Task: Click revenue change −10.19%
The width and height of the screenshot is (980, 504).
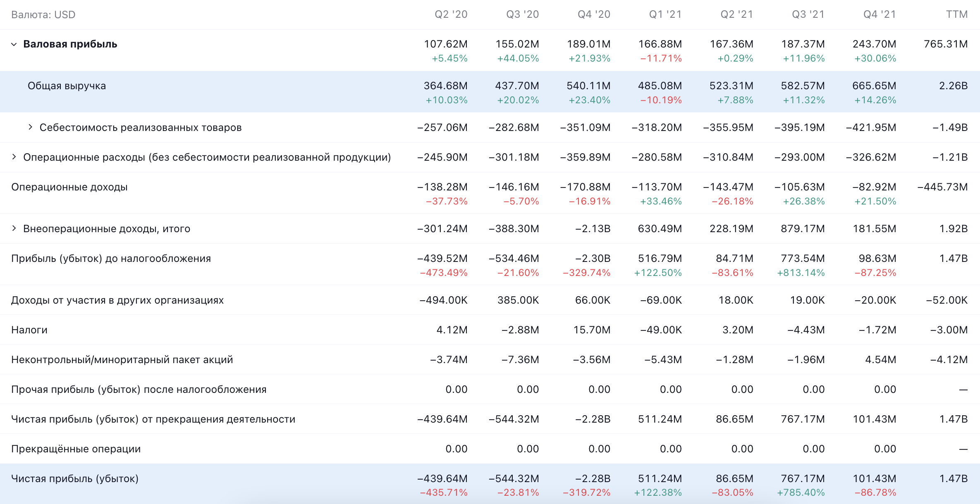Action: coord(661,100)
